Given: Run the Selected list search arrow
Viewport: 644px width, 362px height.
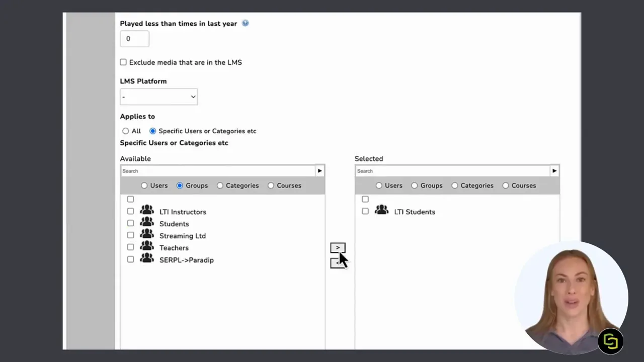Looking at the screenshot, I should 554,171.
